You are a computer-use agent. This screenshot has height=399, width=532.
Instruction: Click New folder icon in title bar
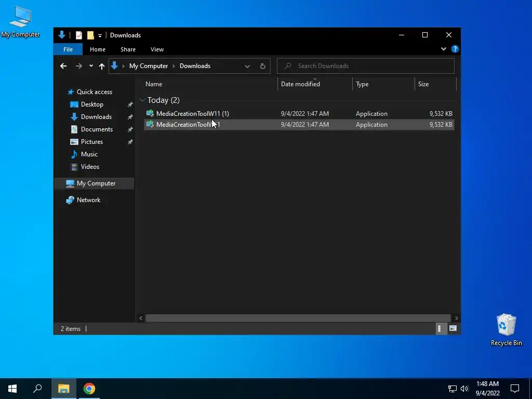pyautogui.click(x=90, y=35)
